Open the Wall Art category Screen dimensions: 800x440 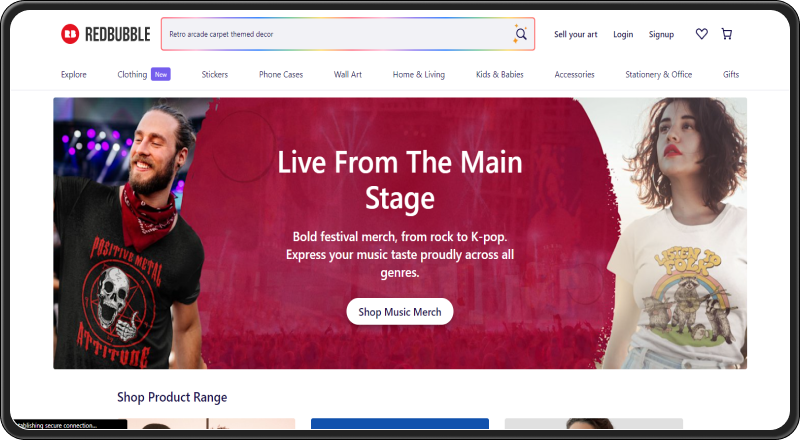pos(347,75)
